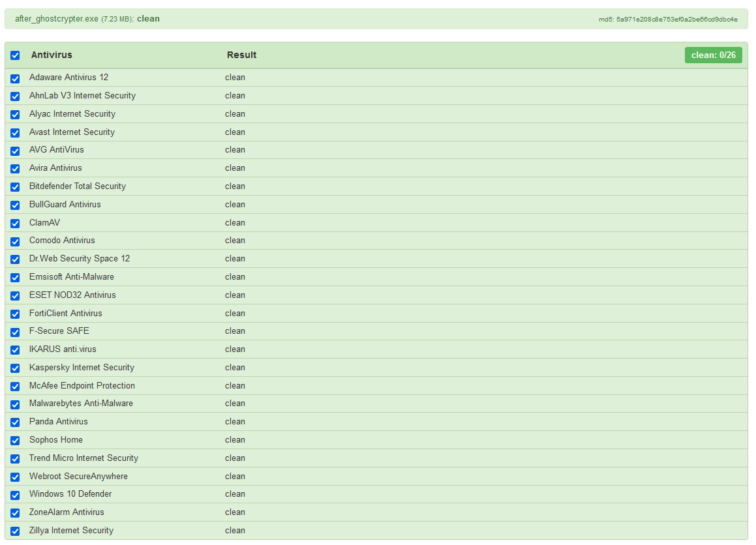Click the "Zillya Internet Security" name

(71, 531)
